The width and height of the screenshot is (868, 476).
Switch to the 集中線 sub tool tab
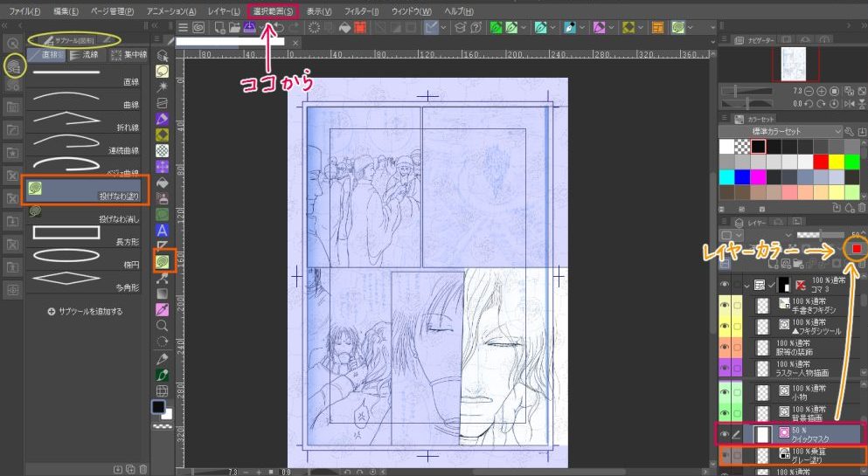coord(129,55)
